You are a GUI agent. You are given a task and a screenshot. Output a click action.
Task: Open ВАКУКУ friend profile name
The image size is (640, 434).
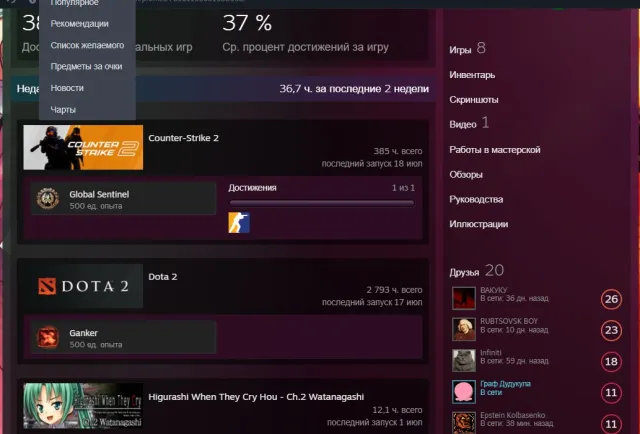pos(494,290)
